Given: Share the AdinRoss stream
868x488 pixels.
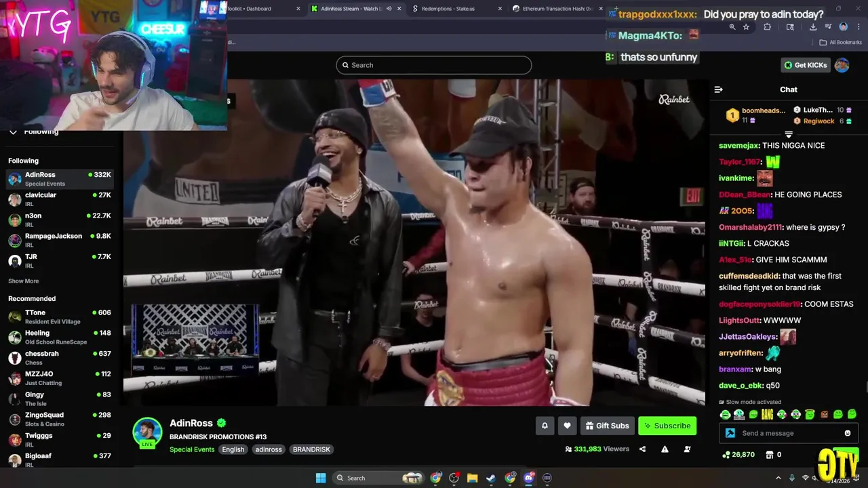Looking at the screenshot, I should pos(642,449).
